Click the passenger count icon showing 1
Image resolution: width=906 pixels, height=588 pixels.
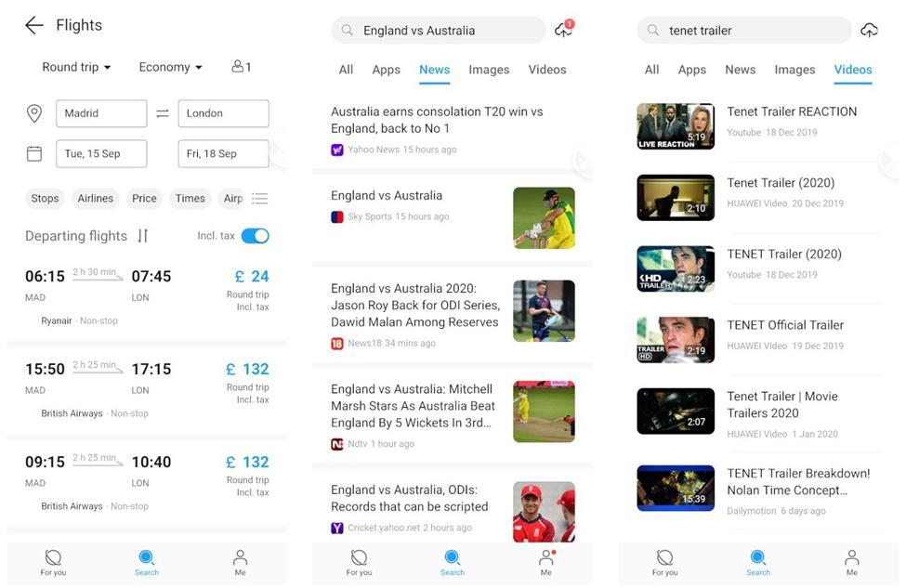(242, 67)
